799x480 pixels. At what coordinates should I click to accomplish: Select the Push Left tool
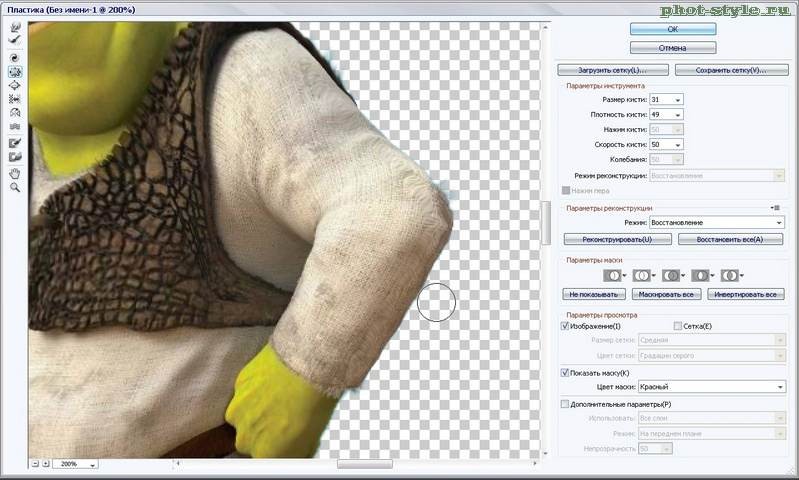[15, 99]
